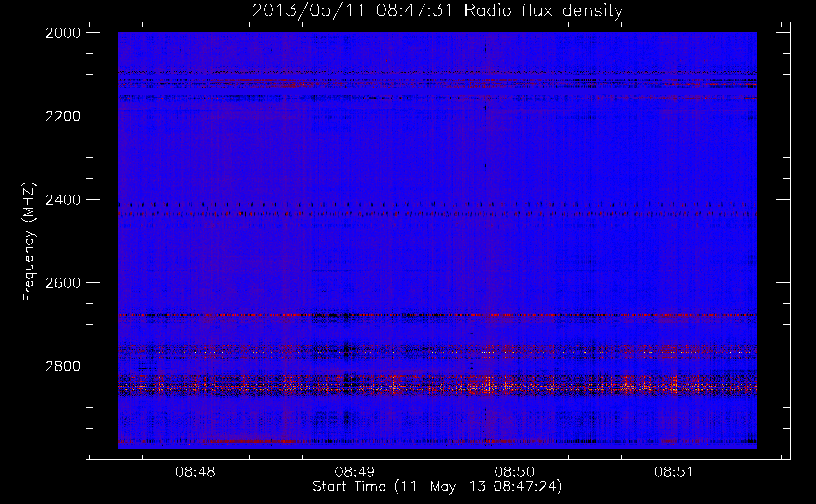Click the 08:50 time tick label
Image resolution: width=816 pixels, height=504 pixels.
(515, 472)
